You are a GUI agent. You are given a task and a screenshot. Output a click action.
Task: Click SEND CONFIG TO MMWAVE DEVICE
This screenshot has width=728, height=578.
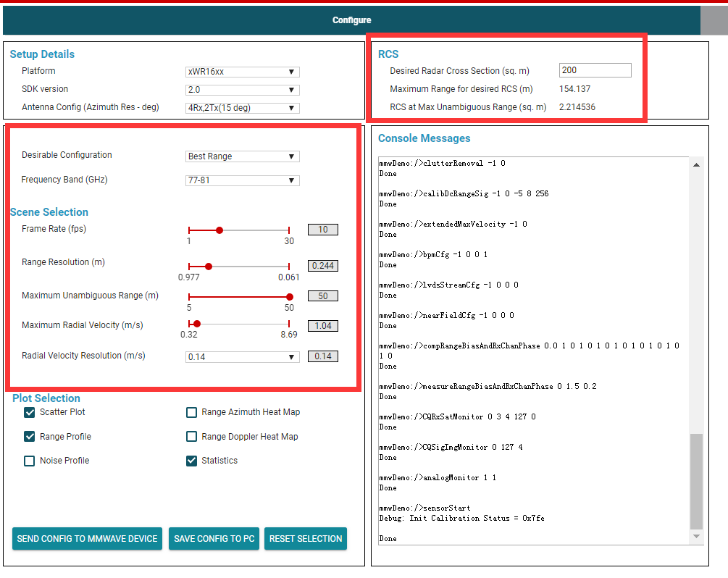(87, 538)
